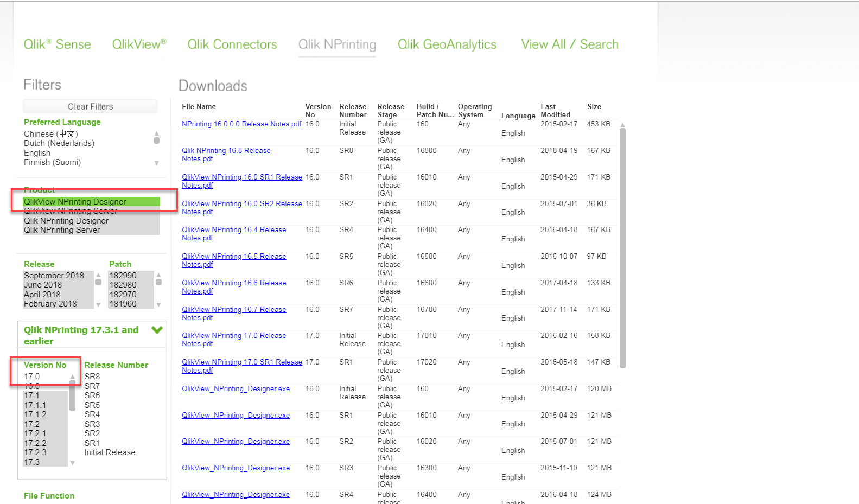Click the Patch list down arrow

pos(158,305)
